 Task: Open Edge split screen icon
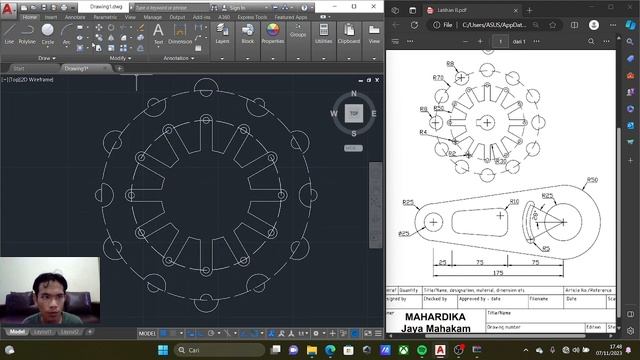point(574,25)
